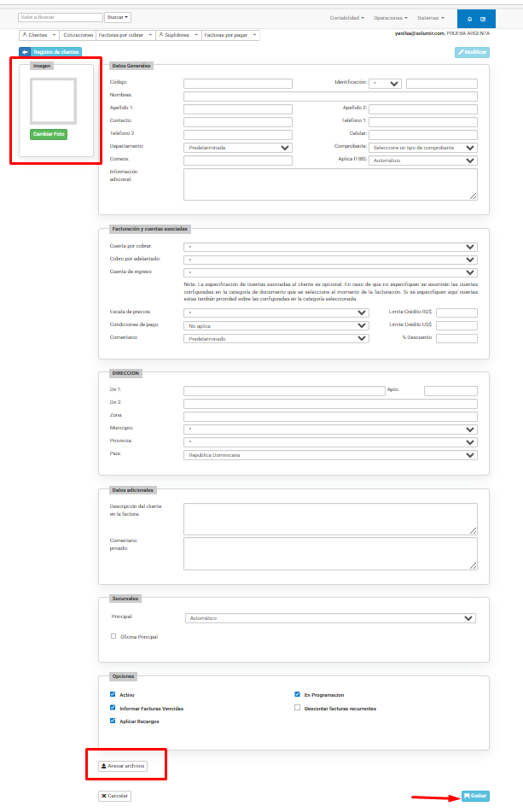The height and width of the screenshot is (812, 523).
Task: Click into the Nombres input field
Action: coord(329,96)
